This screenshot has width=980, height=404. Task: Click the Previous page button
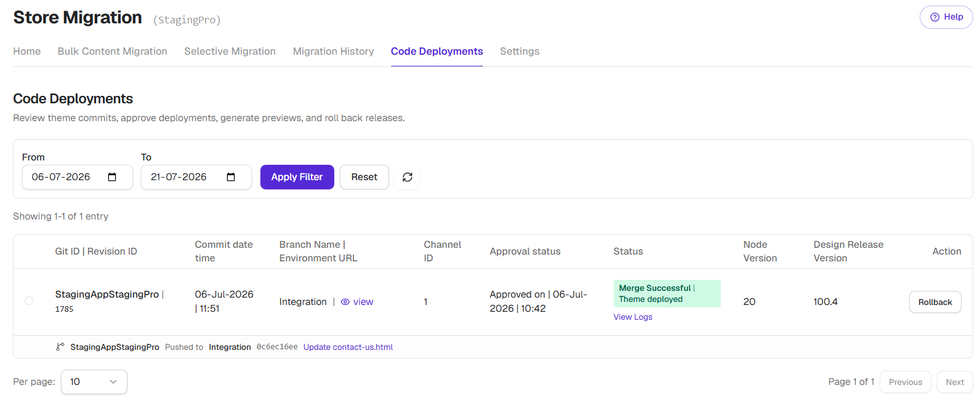[906, 382]
